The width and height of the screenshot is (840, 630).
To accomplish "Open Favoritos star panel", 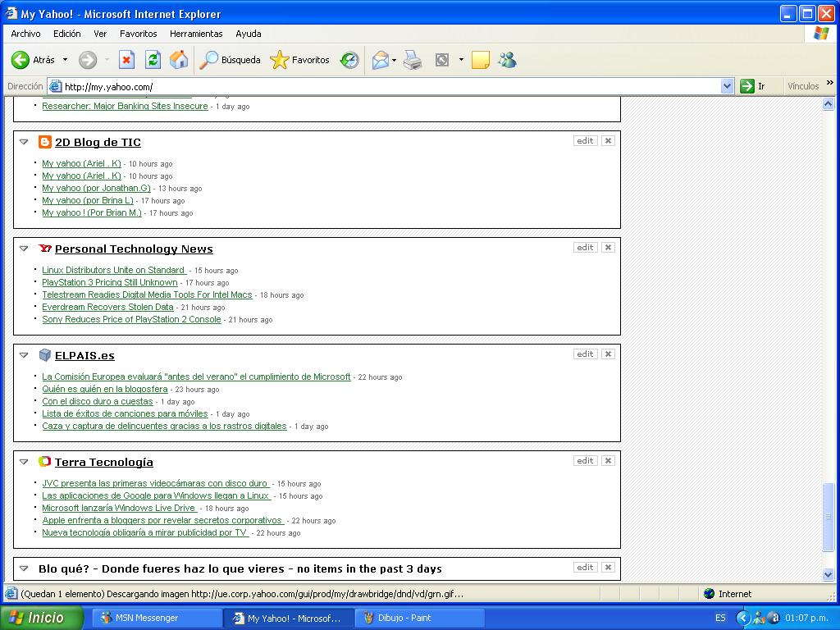I will pyautogui.click(x=299, y=60).
